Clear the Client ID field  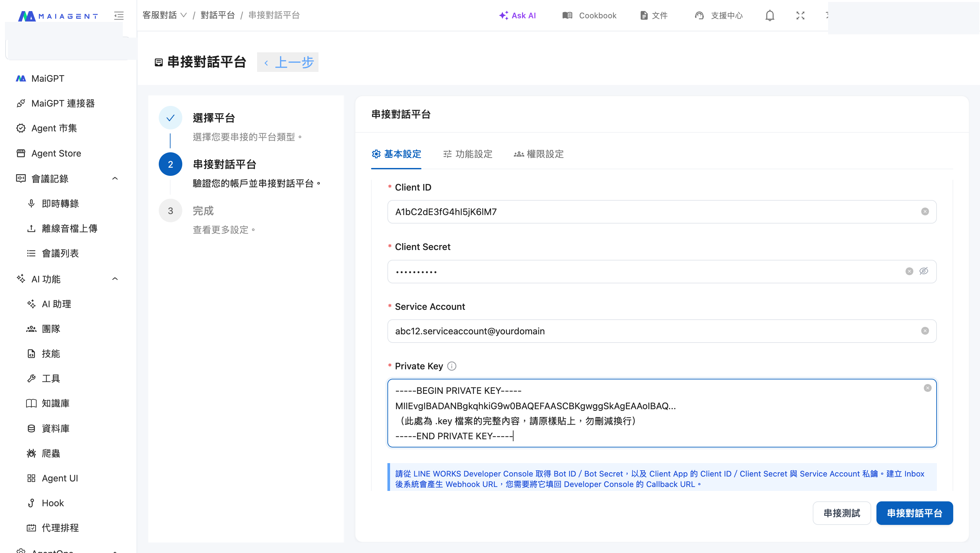[925, 211]
